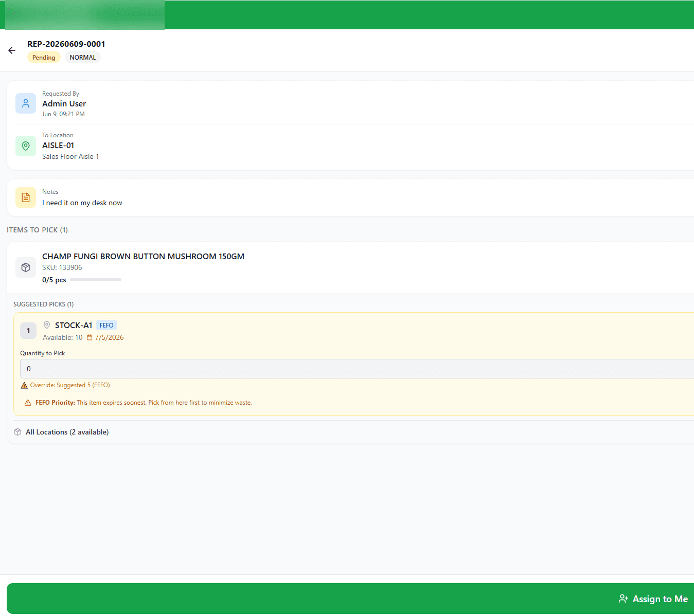
Task: Click the REP-20260609-0001 request title
Action: [x=66, y=44]
